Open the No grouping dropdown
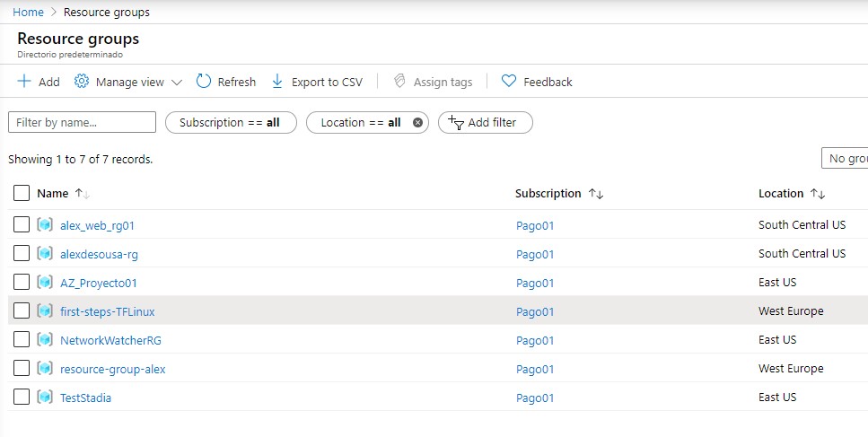 coord(845,159)
